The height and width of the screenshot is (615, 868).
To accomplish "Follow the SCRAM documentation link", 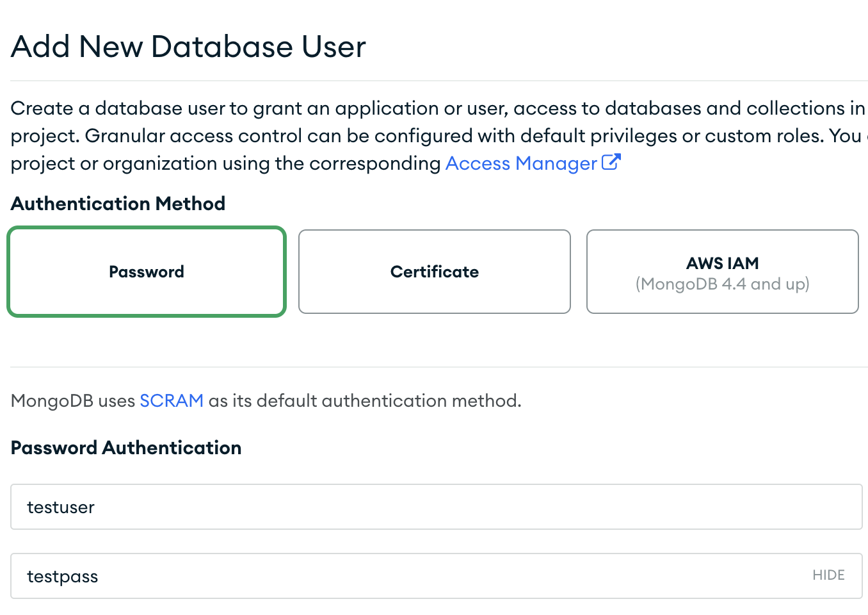I will point(172,401).
